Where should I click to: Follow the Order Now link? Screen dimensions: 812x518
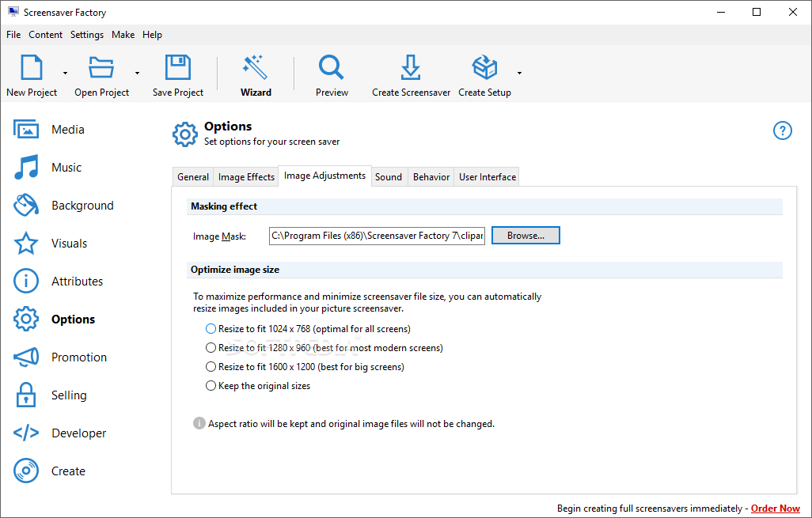776,509
